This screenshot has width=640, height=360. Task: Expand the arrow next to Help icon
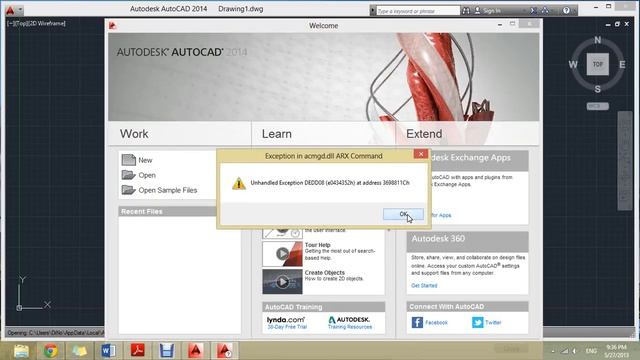click(573, 11)
